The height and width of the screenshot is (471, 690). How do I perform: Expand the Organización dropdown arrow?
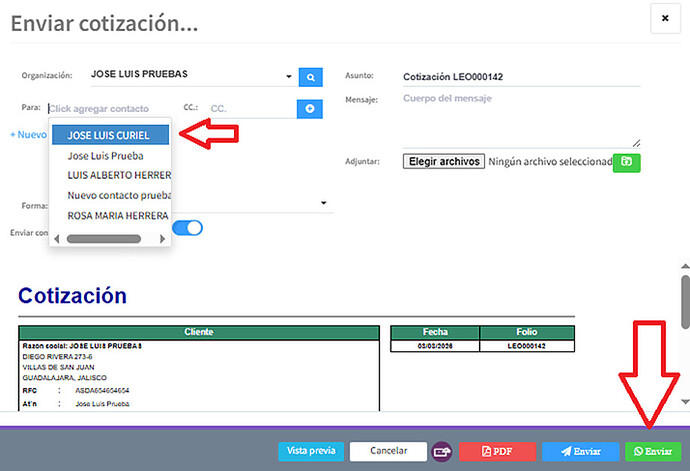[288, 76]
